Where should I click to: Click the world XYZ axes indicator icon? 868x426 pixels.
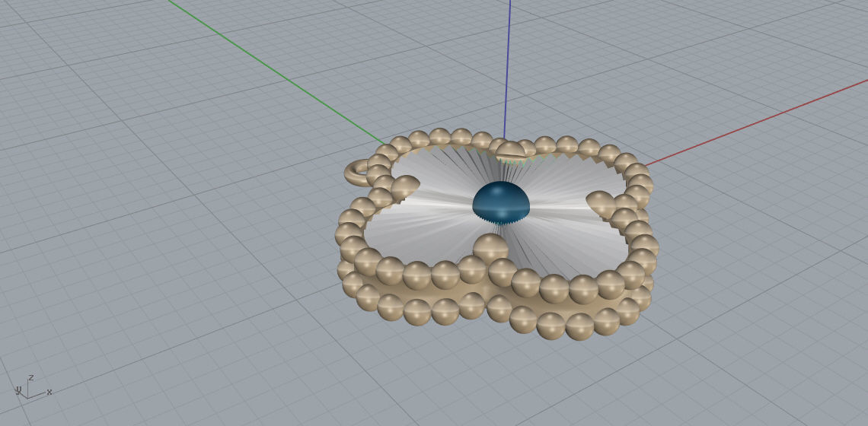pyautogui.click(x=33, y=387)
